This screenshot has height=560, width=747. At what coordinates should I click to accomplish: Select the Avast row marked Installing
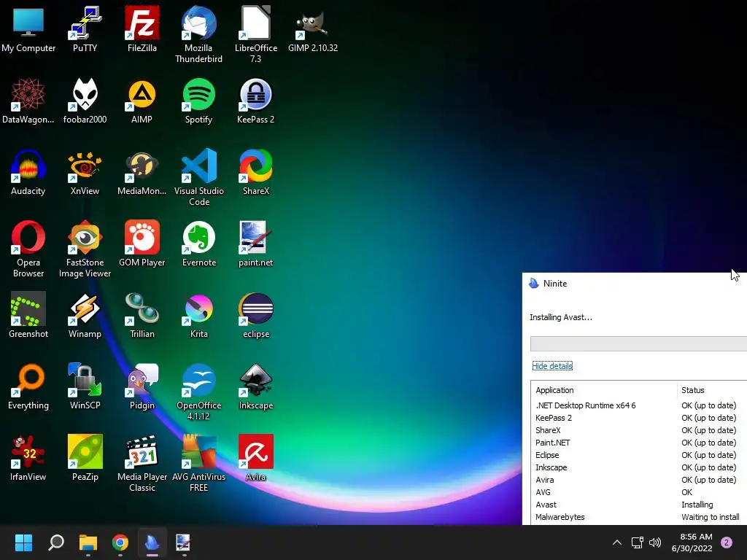[x=639, y=505]
